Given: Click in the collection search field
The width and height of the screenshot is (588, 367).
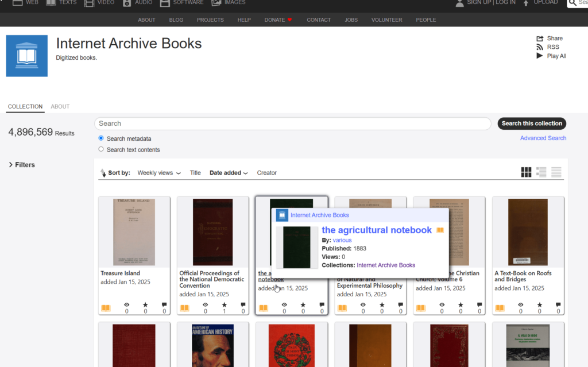Looking at the screenshot, I should tap(292, 123).
